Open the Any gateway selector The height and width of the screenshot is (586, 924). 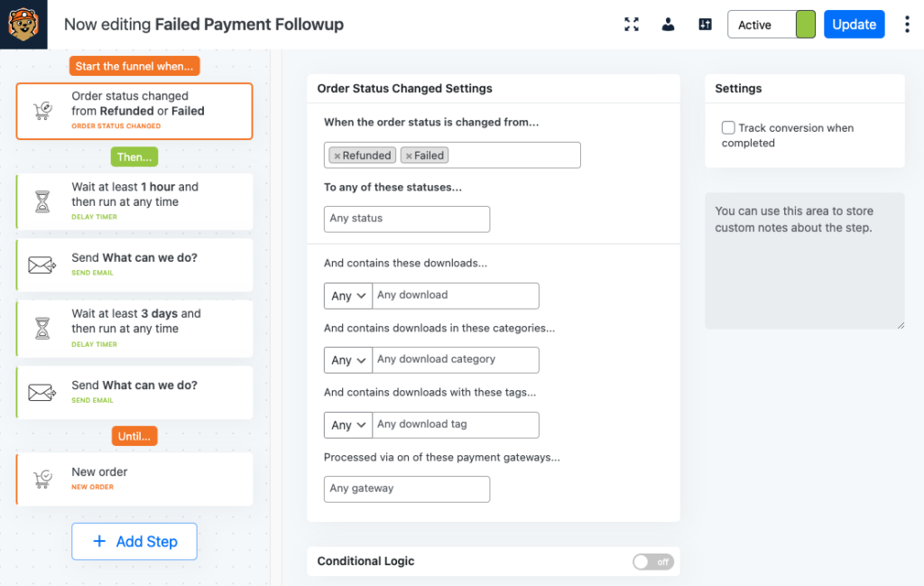click(x=407, y=489)
